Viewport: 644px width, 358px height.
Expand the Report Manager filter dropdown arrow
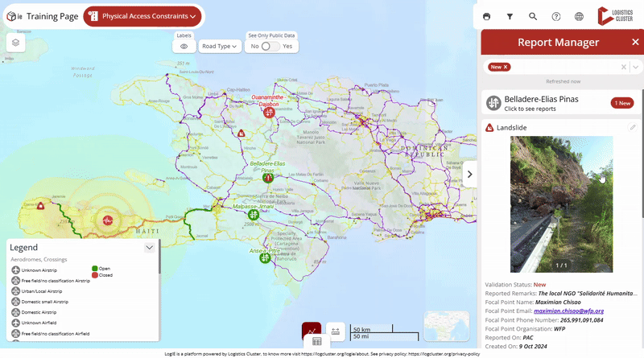[635, 67]
